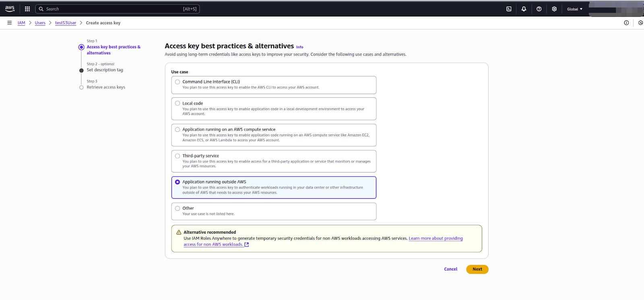Image resolution: width=644 pixels, height=300 pixels.
Task: Open the services grid menu icon
Action: pos(27,9)
